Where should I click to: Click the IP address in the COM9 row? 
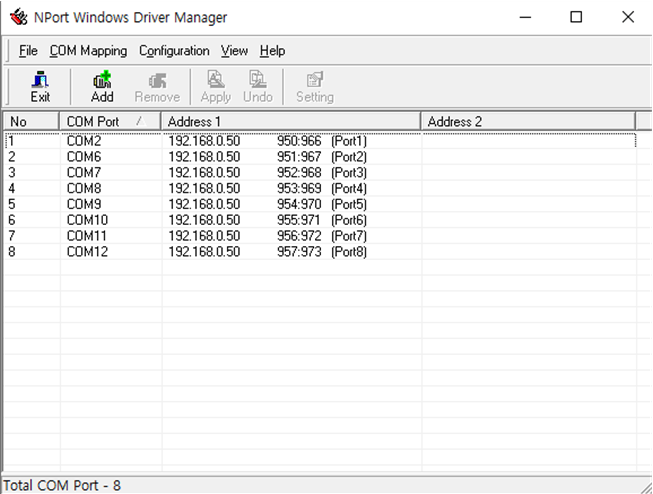[x=204, y=204]
